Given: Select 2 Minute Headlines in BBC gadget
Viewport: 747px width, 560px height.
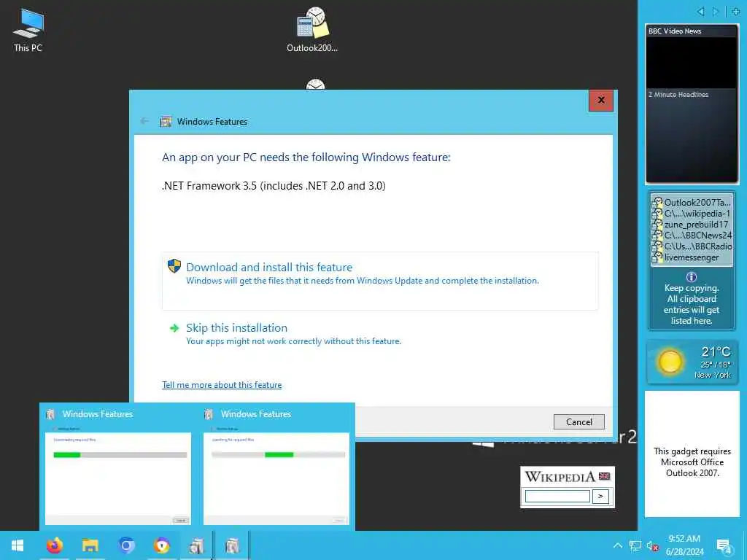Looking at the screenshot, I should pos(678,94).
